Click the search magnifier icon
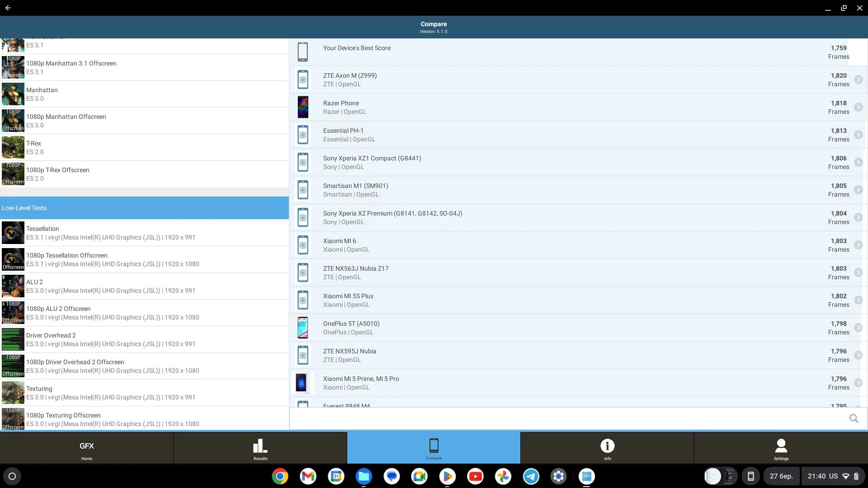This screenshot has width=868, height=488. tap(854, 418)
